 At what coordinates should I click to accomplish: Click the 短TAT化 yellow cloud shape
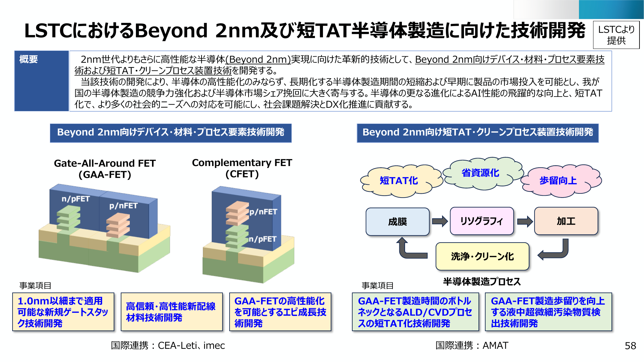click(x=399, y=181)
